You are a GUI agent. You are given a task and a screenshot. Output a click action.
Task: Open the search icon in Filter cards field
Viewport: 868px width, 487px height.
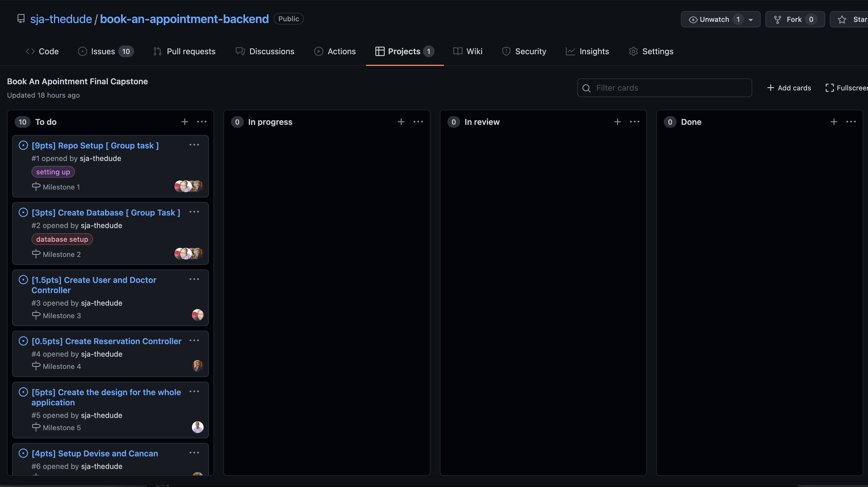586,88
